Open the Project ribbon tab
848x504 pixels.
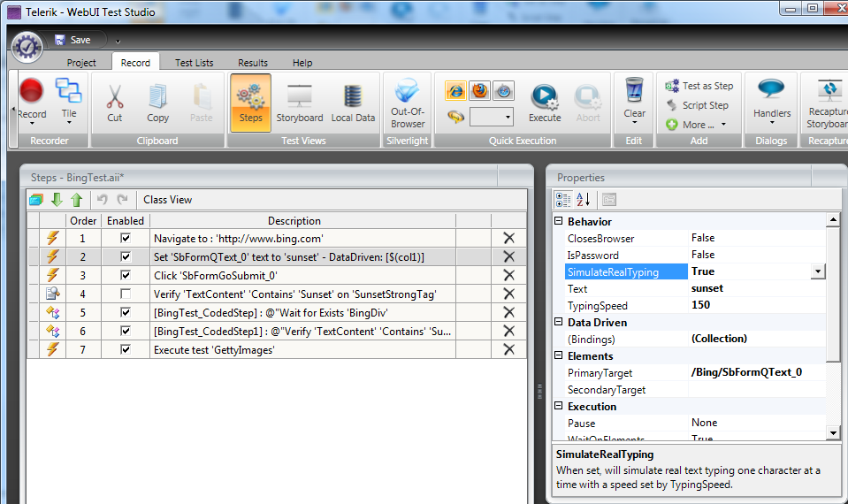pos(81,63)
